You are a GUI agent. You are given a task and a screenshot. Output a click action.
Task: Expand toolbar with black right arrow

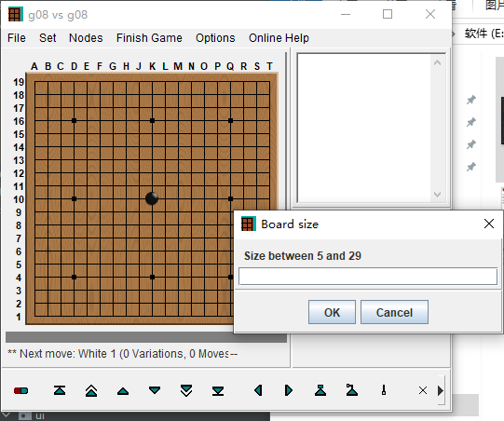tap(441, 391)
